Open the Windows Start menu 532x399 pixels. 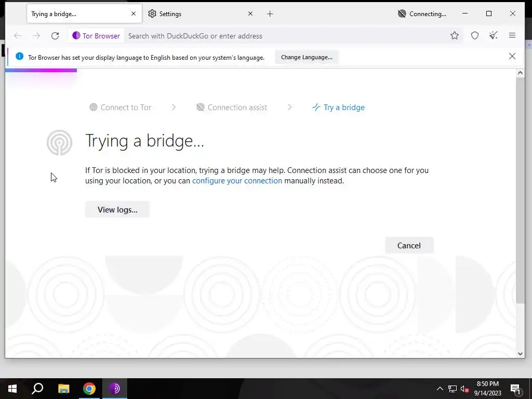(x=12, y=389)
